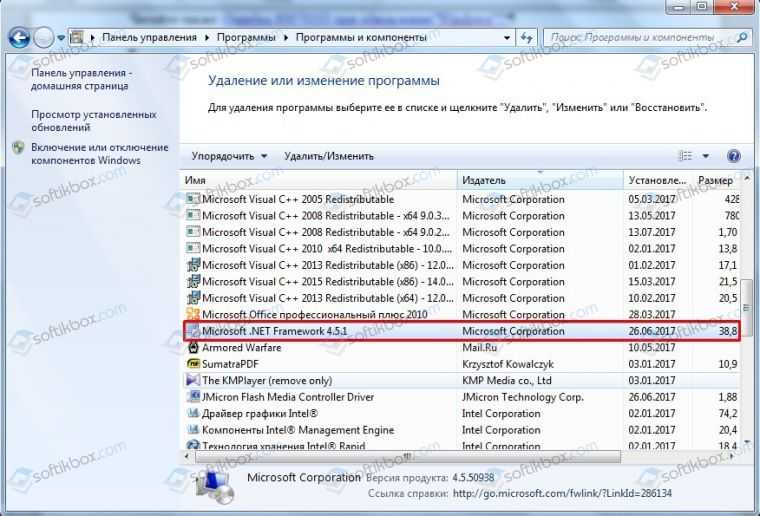This screenshot has height=516, width=760.
Task: Sort by 'Установлено' column header
Action: click(658, 180)
